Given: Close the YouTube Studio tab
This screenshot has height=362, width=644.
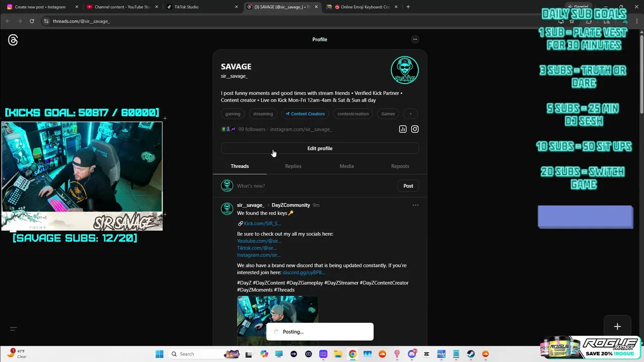Looking at the screenshot, I should point(156,7).
